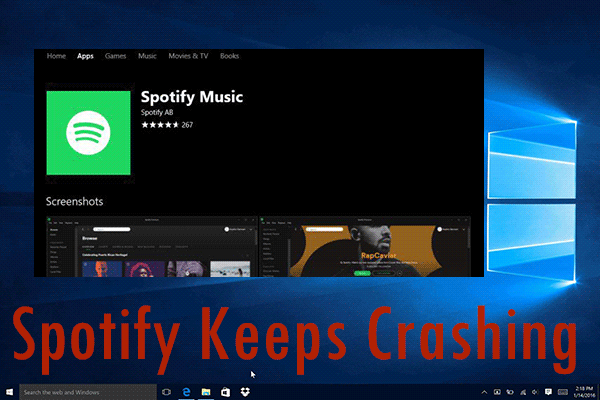Open the RapCaviar screenshot thumbnail
This screenshot has height=400, width=600.
pos(365,247)
